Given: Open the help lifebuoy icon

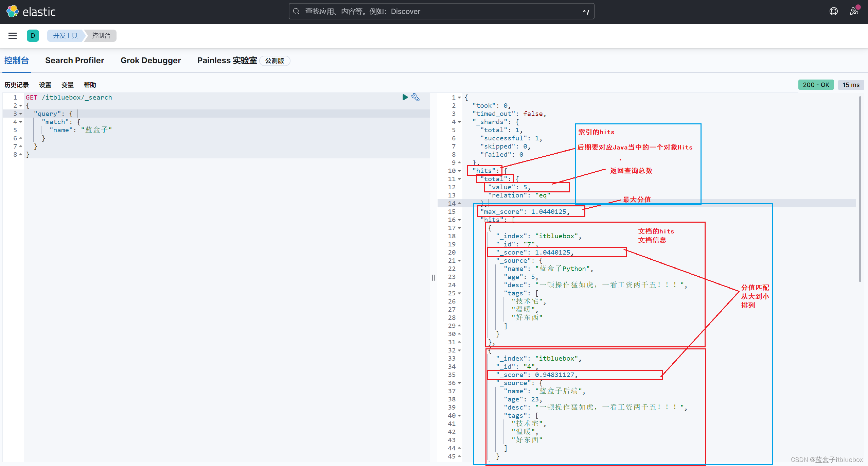Looking at the screenshot, I should click(833, 12).
